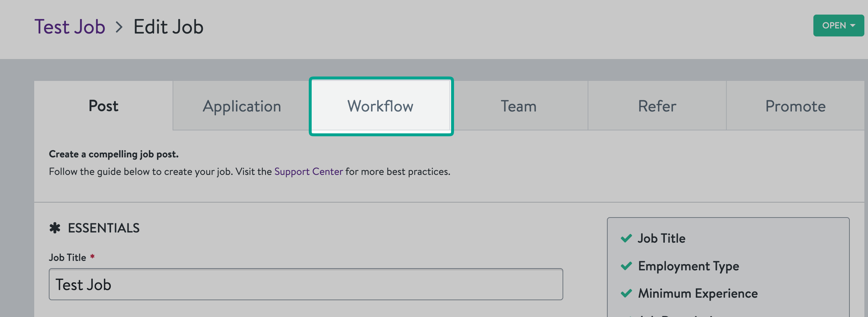Viewport: 868px width, 317px height.
Task: Click the red required asterisk by Job Title
Action: (92, 257)
